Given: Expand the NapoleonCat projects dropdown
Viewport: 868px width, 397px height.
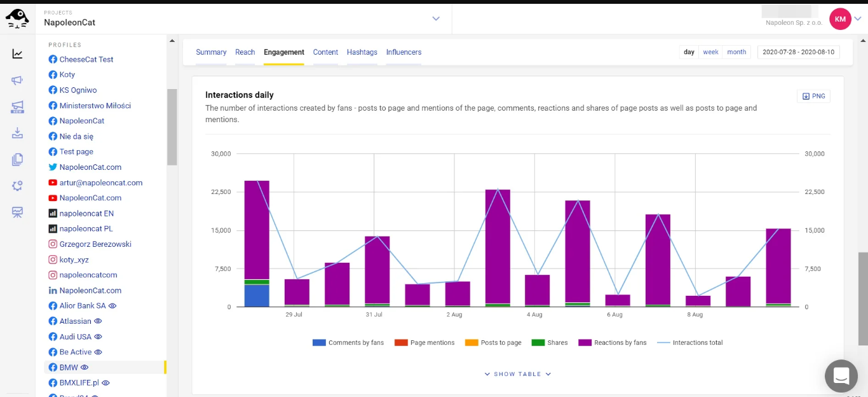Looking at the screenshot, I should click(436, 18).
